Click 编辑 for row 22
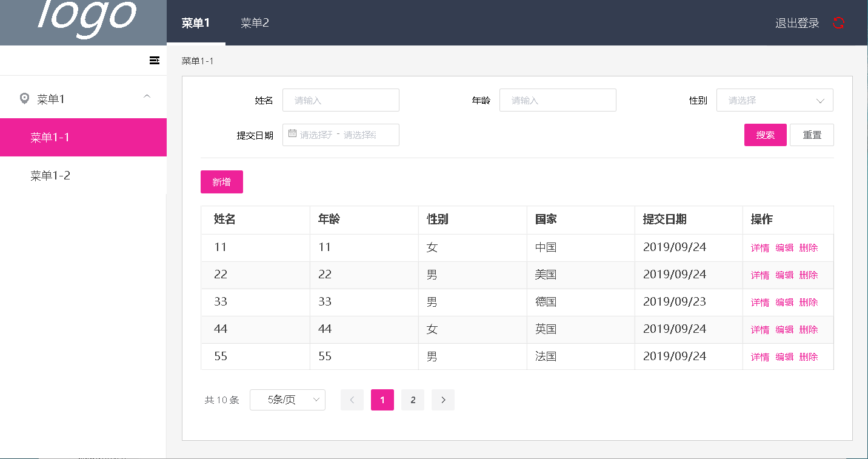This screenshot has height=459, width=868. point(784,275)
